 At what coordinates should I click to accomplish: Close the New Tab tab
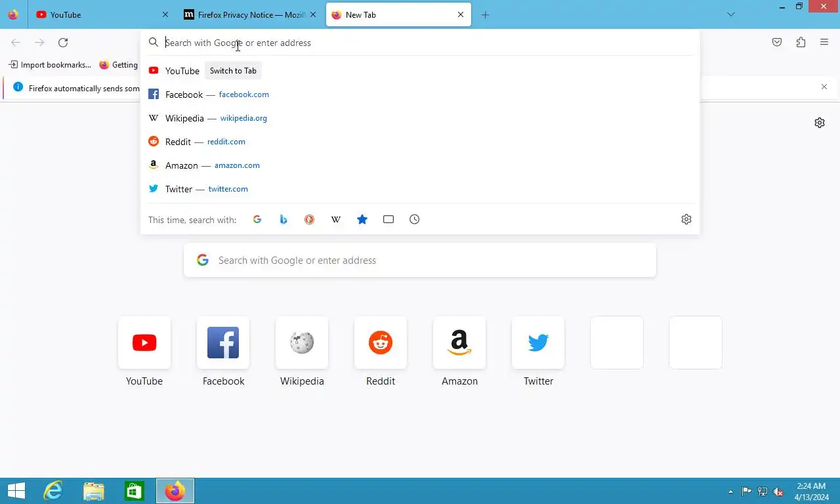[x=461, y=14]
